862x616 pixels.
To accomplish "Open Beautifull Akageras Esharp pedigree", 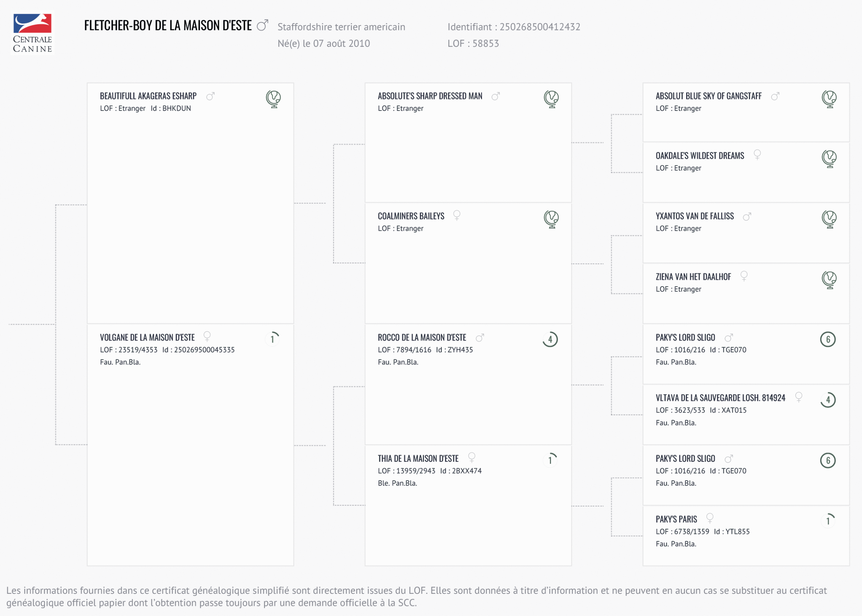I will pos(148,96).
